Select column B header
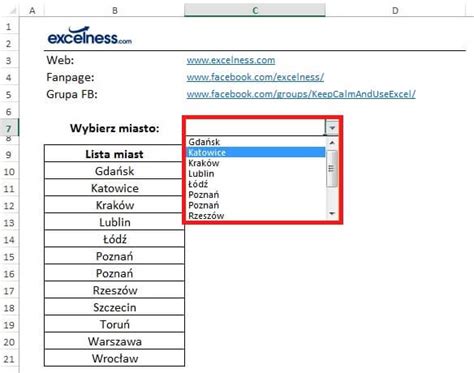The width and height of the screenshot is (474, 373). [x=114, y=10]
